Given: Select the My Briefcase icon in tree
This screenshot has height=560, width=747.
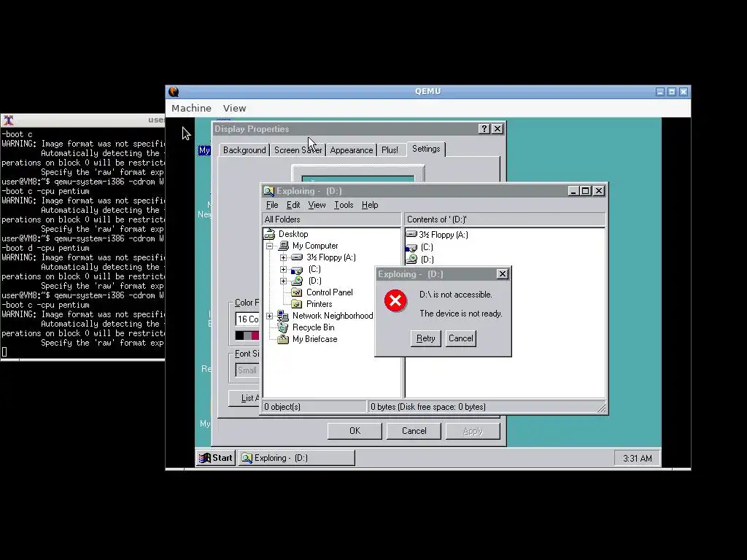Looking at the screenshot, I should pos(284,339).
